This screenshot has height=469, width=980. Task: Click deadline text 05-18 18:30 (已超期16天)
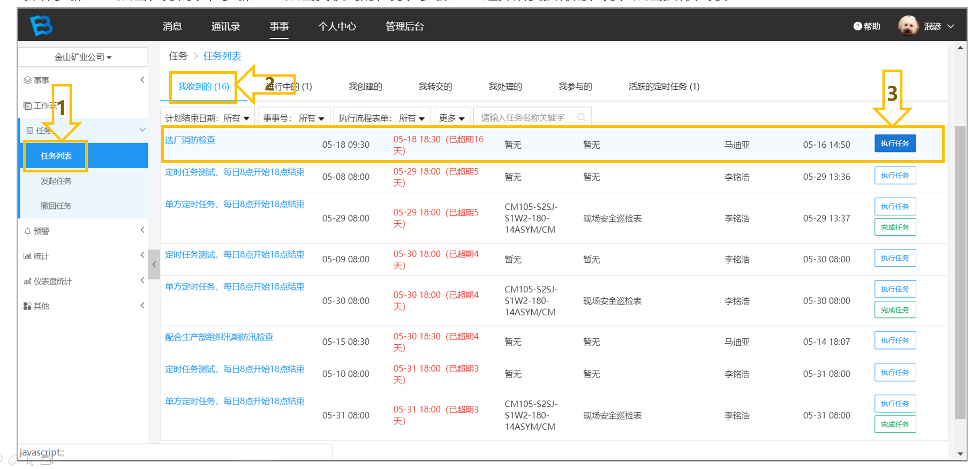[439, 145]
